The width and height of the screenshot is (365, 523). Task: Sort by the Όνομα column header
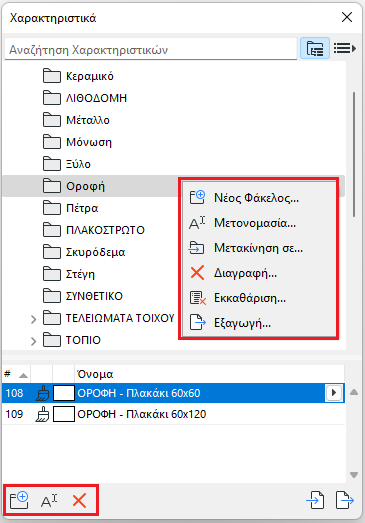tap(210, 374)
